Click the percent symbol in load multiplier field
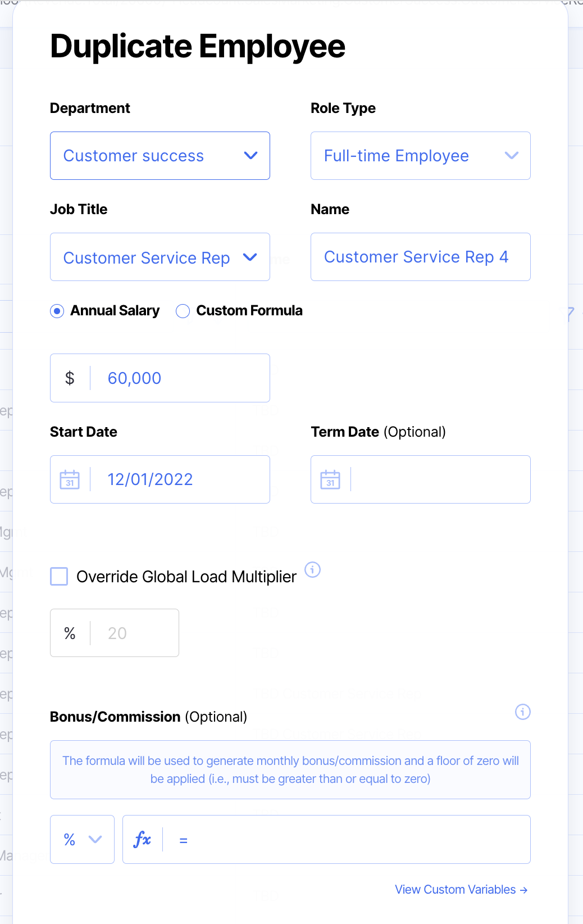This screenshot has width=583, height=924. (70, 633)
